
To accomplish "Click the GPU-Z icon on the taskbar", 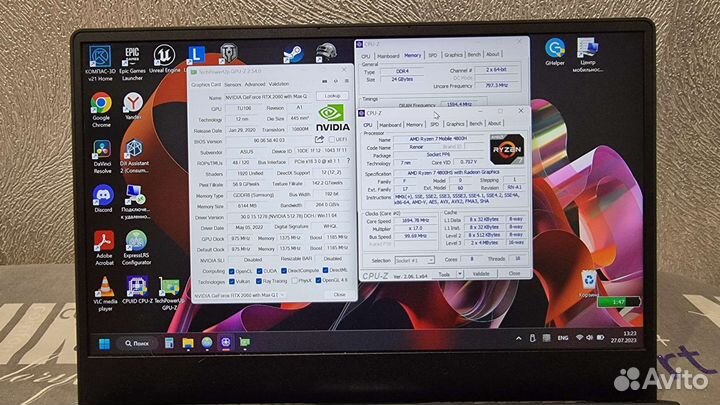I will (x=245, y=343).
